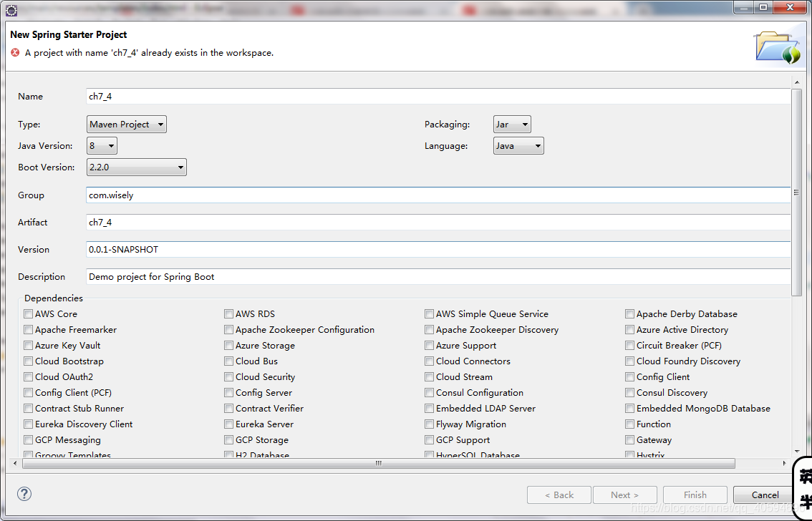This screenshot has width=812, height=521.
Task: Open the Language dropdown showing Java
Action: pos(518,145)
